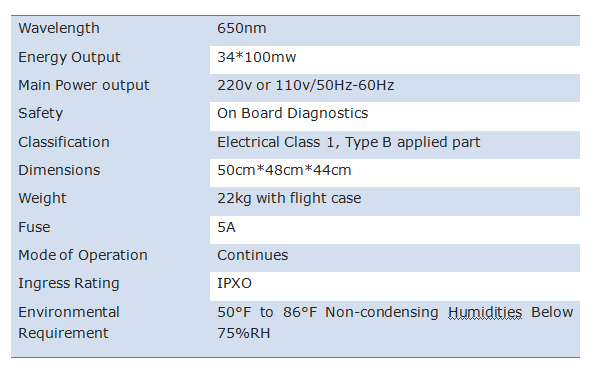The image size is (595, 372).
Task: Click the Weight row label
Action: tap(42, 199)
